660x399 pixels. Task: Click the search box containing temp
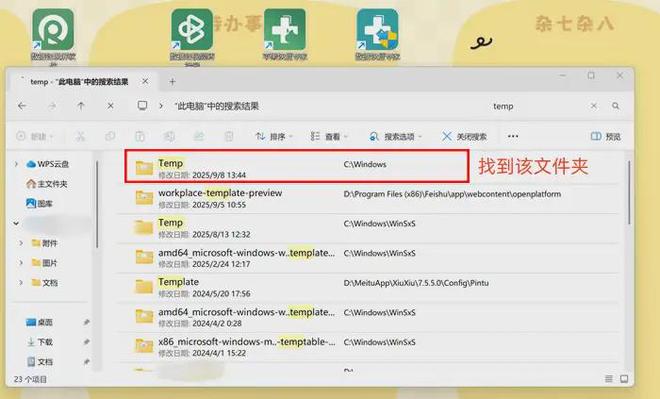[x=539, y=106]
